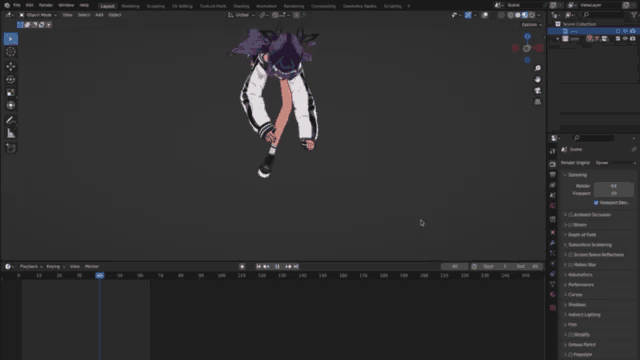Enable Motion Blur checkbox
The height and width of the screenshot is (360, 640).
[571, 265]
